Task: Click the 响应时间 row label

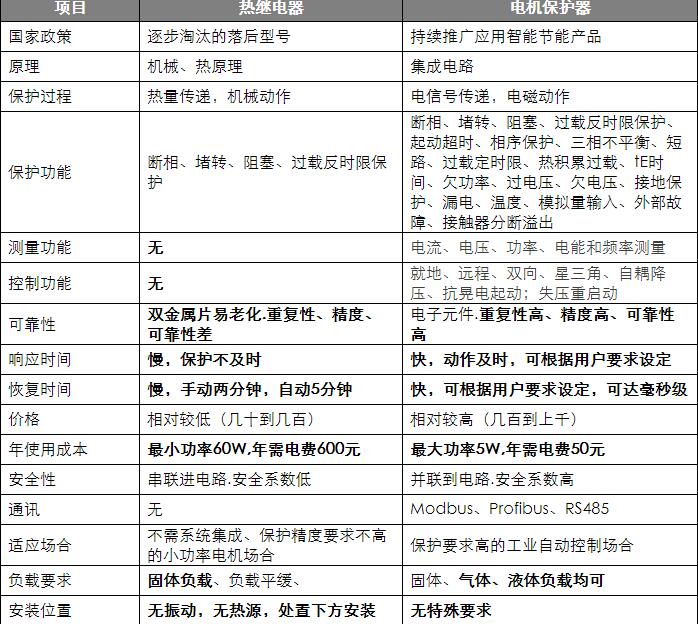Action: click(x=40, y=359)
